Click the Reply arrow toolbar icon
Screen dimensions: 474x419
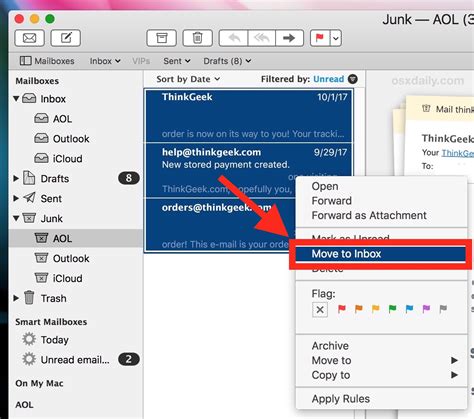(x=233, y=38)
